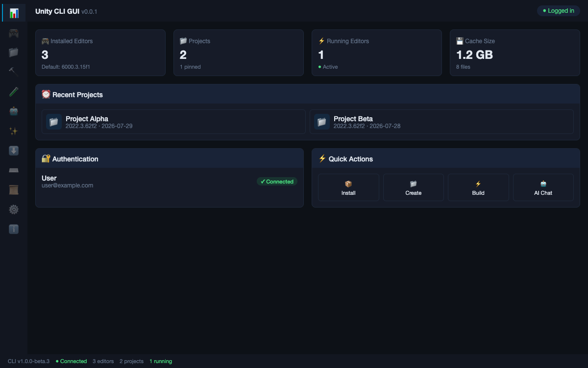Click the floppy disk Cache Size icon

(460, 41)
